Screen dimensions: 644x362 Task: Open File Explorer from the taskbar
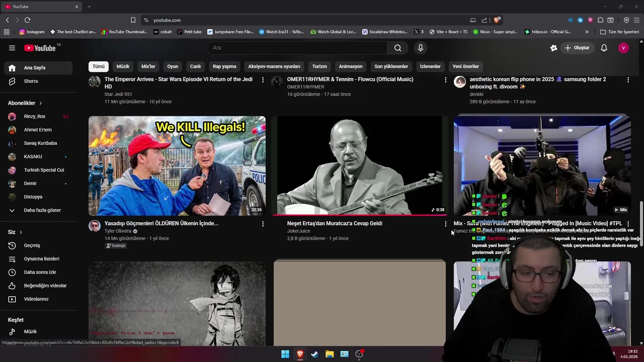pos(330,354)
